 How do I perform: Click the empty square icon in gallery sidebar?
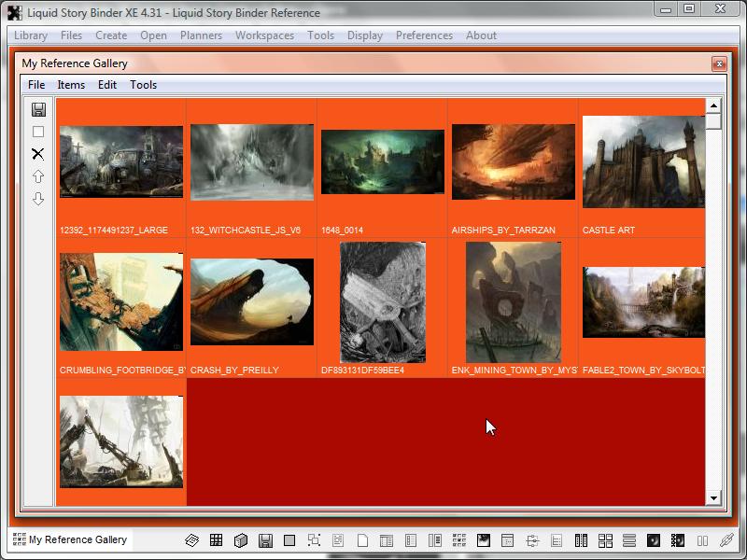[x=38, y=132]
